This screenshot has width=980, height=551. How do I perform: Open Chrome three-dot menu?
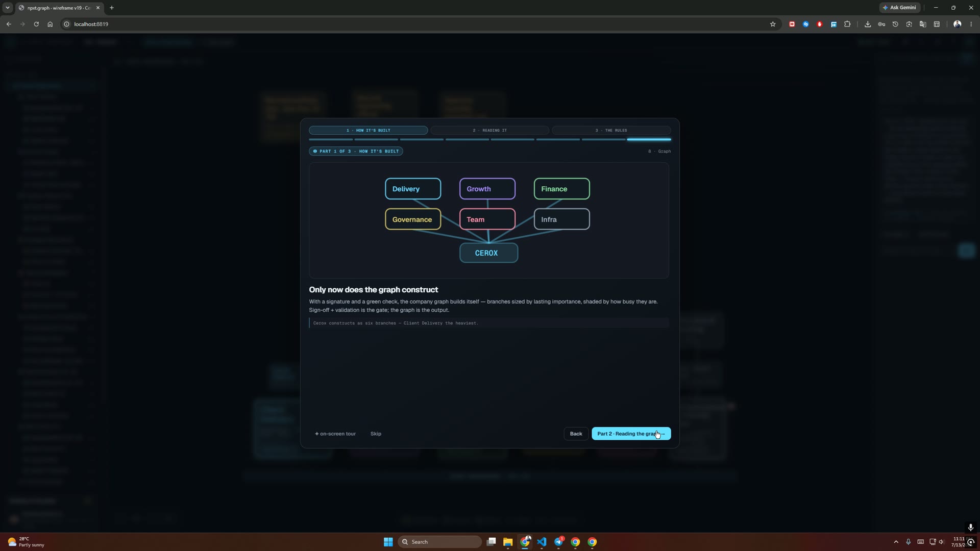971,24
